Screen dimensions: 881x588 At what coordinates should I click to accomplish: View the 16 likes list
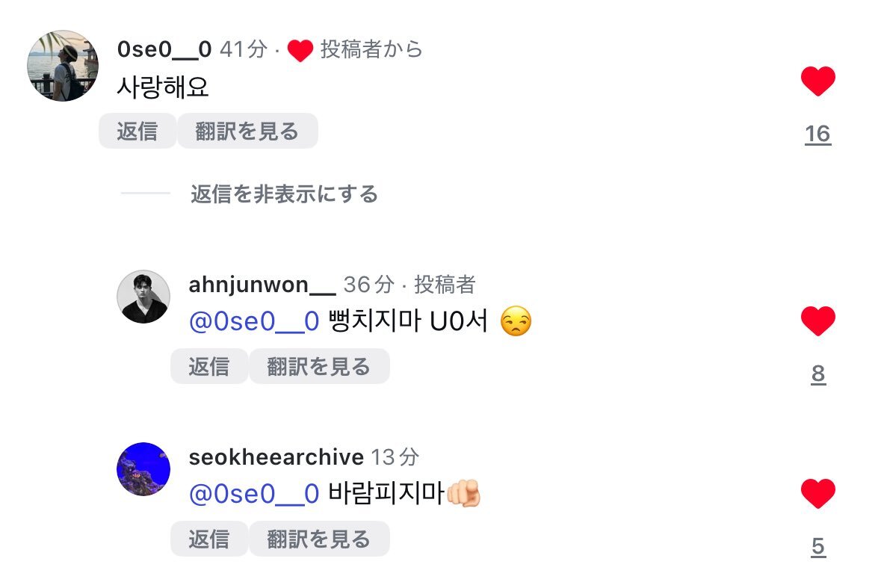pyautogui.click(x=817, y=134)
